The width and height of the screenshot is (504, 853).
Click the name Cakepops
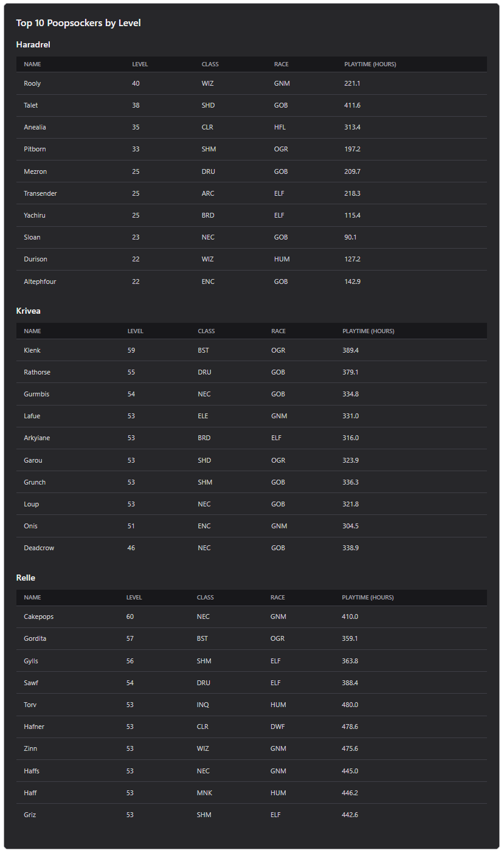[39, 616]
